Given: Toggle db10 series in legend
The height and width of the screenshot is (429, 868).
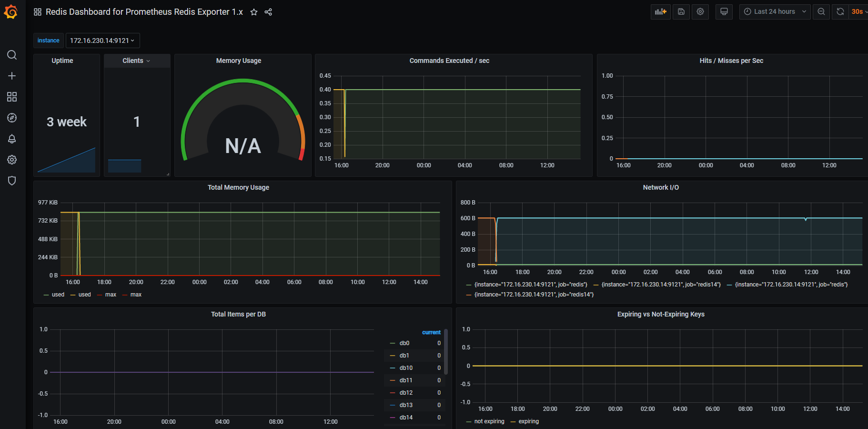Looking at the screenshot, I should point(406,368).
